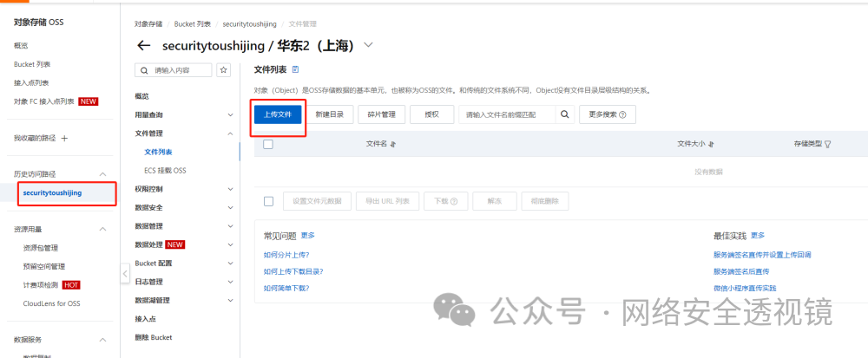
Task: Click the back arrow beside securitytoushijing
Action: [143, 46]
